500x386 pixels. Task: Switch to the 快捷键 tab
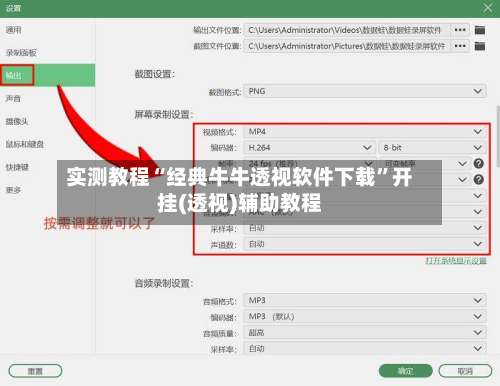[17, 167]
